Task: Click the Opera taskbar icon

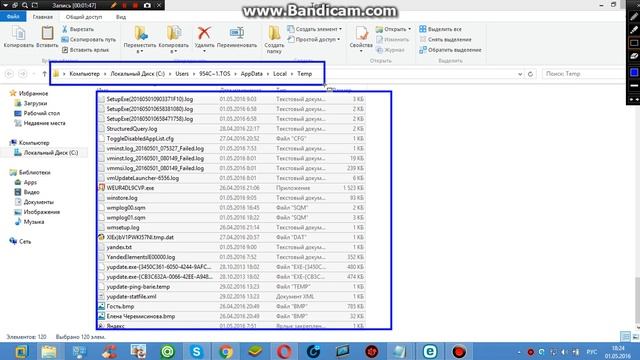Action: (x=284, y=351)
